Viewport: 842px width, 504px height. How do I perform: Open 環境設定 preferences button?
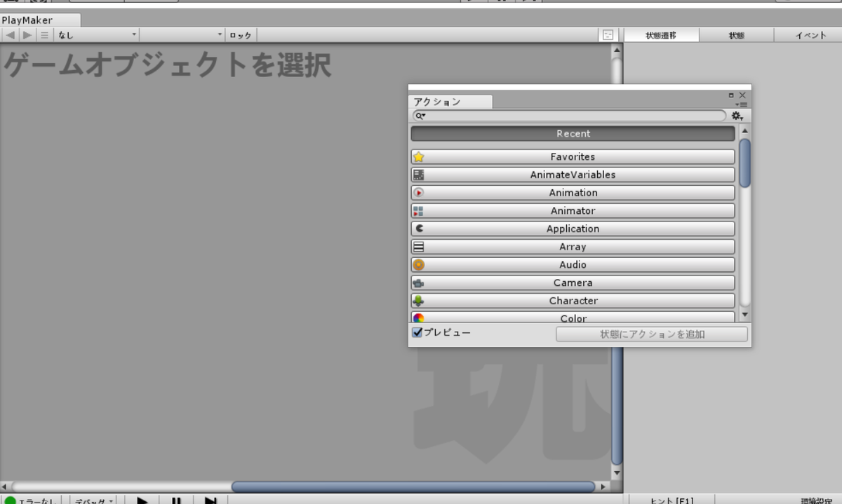(817, 500)
